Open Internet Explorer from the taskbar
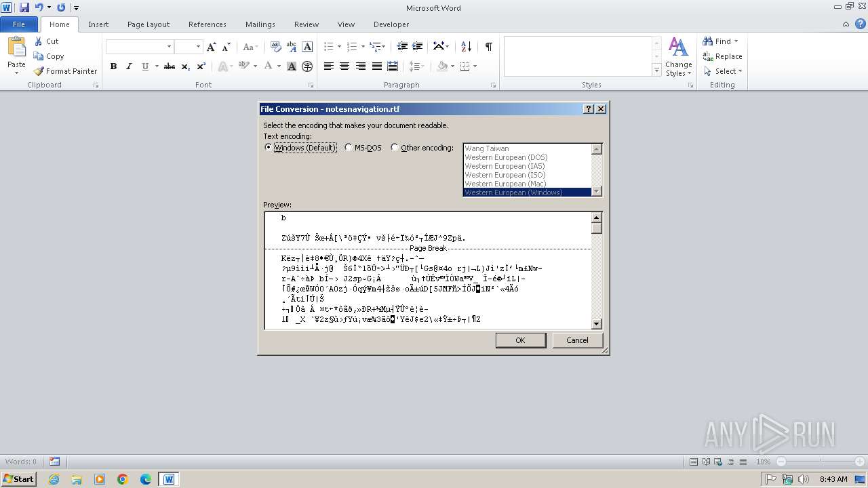The width and height of the screenshot is (868, 488). point(54,479)
